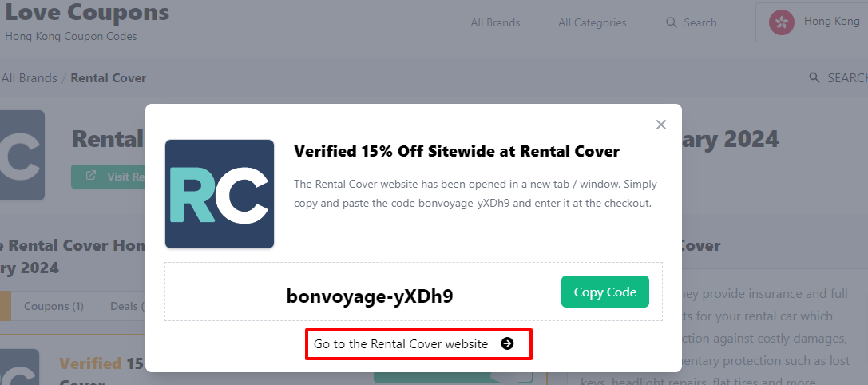Click the large RC logo beside page heading
This screenshot has height=385, width=868.
click(x=20, y=155)
